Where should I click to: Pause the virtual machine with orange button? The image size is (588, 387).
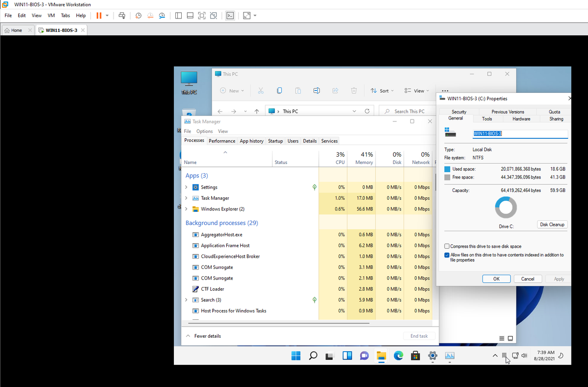pos(99,15)
